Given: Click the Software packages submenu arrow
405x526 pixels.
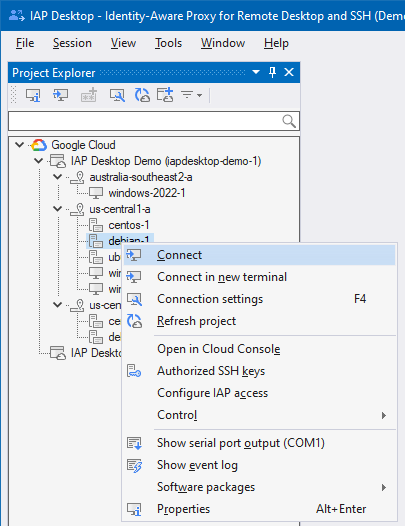Looking at the screenshot, I should tap(384, 487).
